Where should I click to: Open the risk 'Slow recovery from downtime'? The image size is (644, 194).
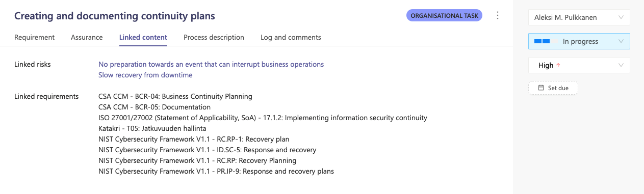click(x=145, y=75)
